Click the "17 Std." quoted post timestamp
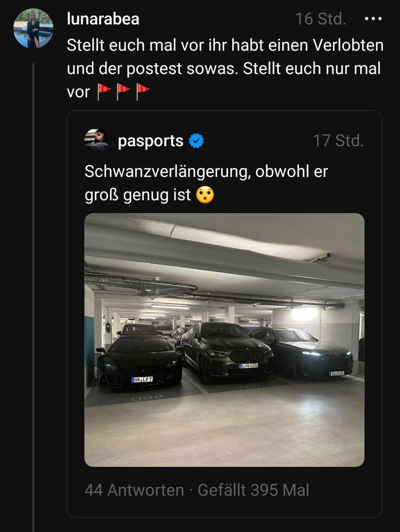Screen dimensions: 400x532 click(338, 141)
